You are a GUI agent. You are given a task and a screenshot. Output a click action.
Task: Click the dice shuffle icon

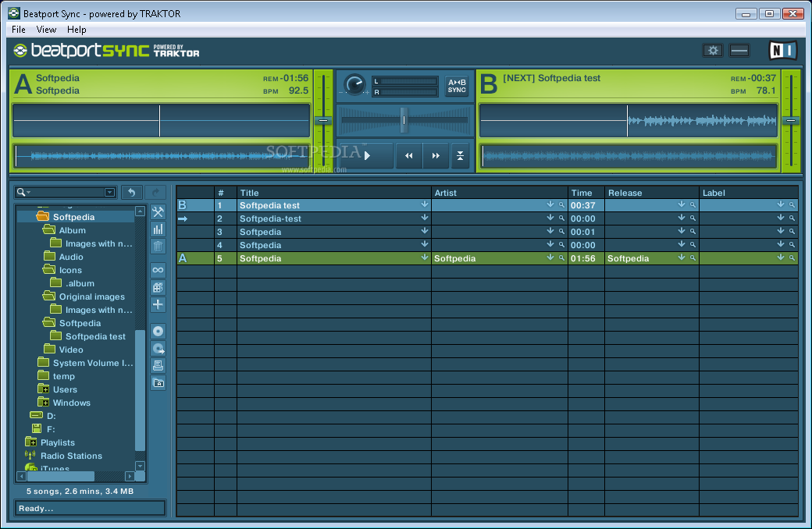click(x=158, y=287)
